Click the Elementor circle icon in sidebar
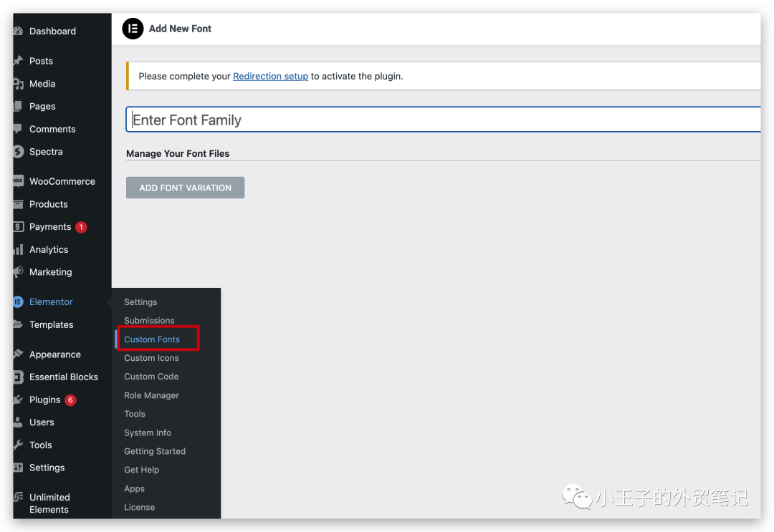The width and height of the screenshot is (774, 532). (18, 301)
